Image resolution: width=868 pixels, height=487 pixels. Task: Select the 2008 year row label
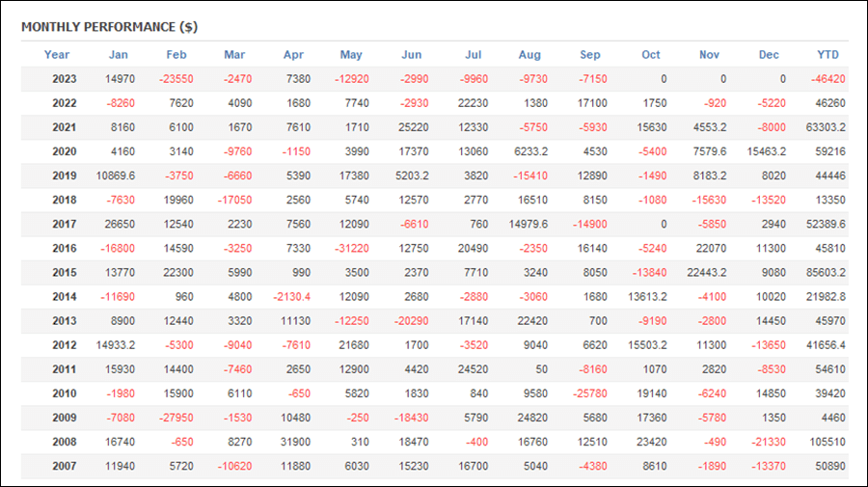(65, 442)
